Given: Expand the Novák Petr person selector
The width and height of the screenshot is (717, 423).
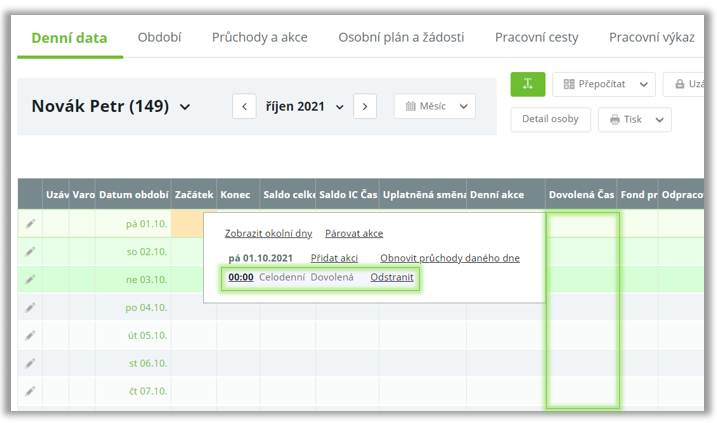Looking at the screenshot, I should coord(184,108).
